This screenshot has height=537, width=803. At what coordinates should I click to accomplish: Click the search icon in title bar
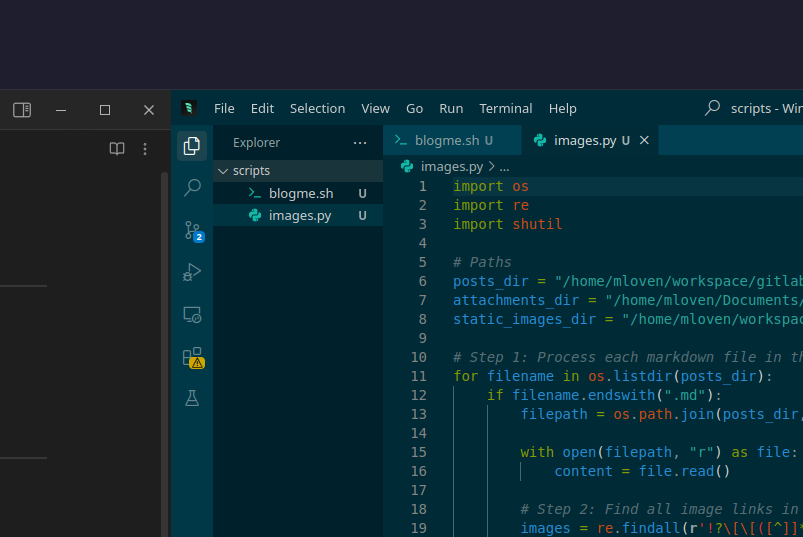pyautogui.click(x=713, y=108)
